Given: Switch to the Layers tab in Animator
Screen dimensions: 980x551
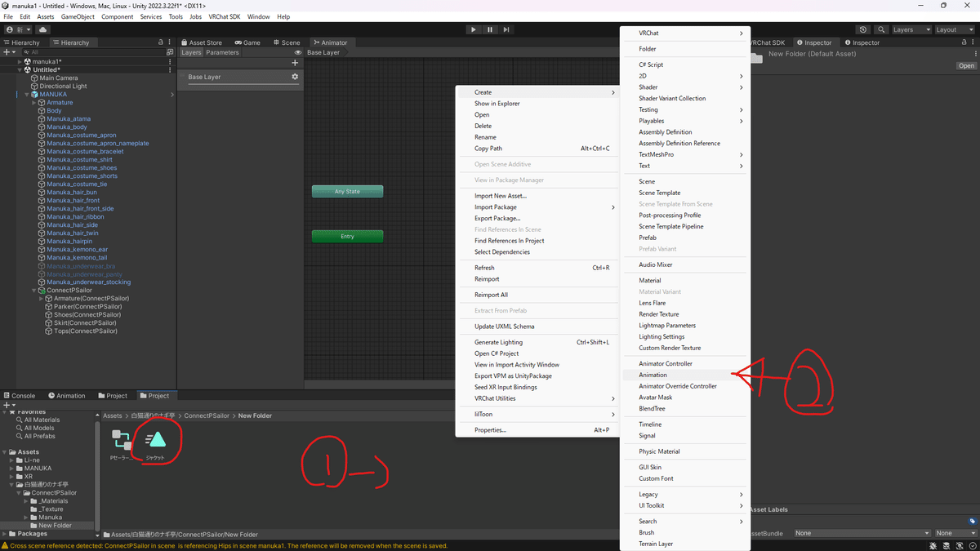Looking at the screenshot, I should 191,52.
